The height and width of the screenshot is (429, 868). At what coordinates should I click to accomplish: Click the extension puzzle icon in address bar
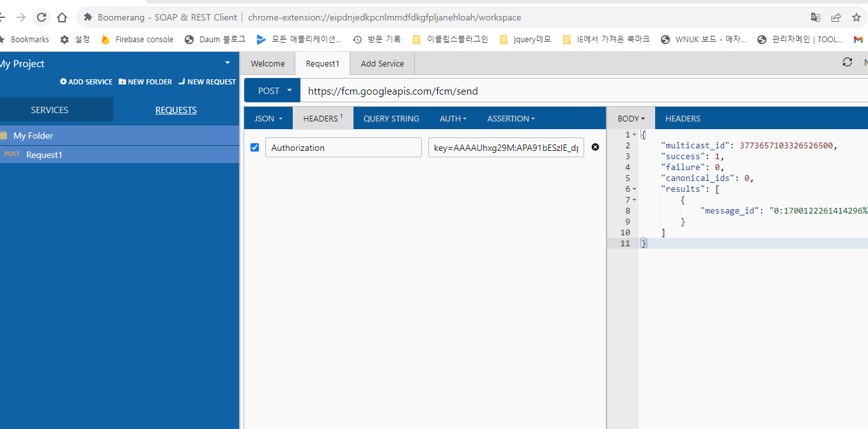pyautogui.click(x=88, y=17)
